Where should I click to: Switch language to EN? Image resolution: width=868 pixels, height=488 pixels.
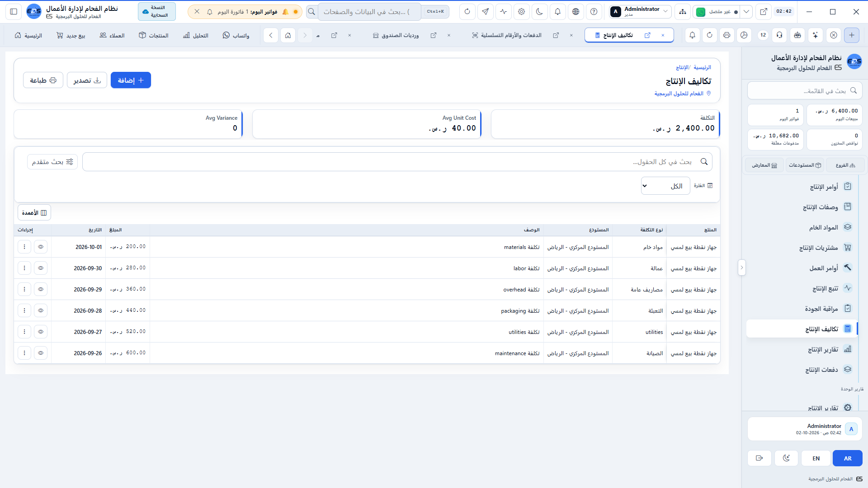click(816, 458)
